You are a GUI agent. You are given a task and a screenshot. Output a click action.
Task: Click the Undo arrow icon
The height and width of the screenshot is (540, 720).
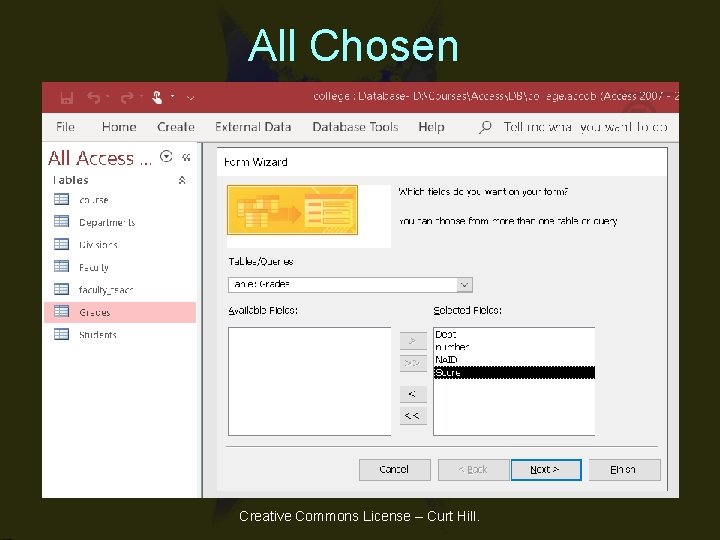(94, 97)
